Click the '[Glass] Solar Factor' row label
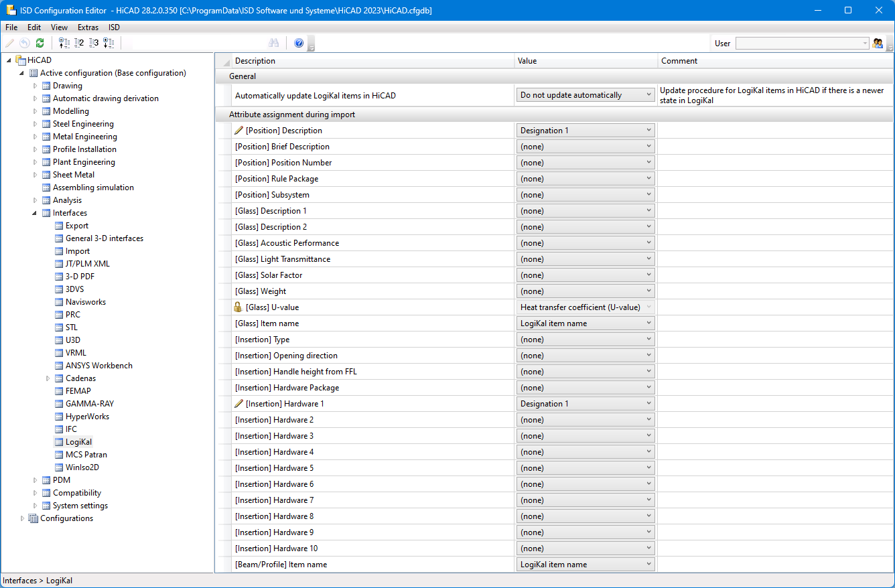This screenshot has width=895, height=588. [269, 275]
